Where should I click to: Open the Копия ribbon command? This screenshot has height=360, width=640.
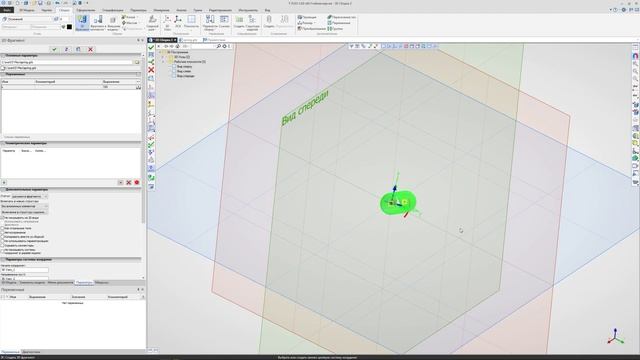pos(130,17)
